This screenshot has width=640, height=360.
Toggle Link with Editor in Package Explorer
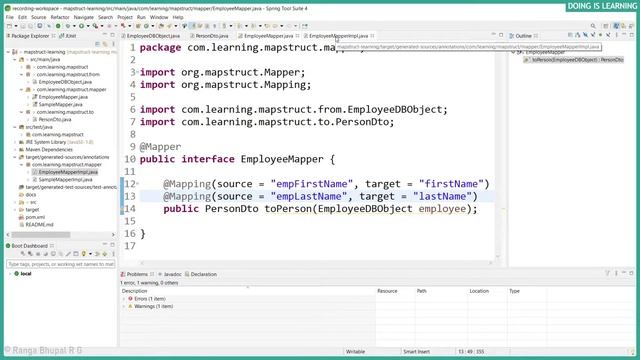pyautogui.click(x=105, y=44)
